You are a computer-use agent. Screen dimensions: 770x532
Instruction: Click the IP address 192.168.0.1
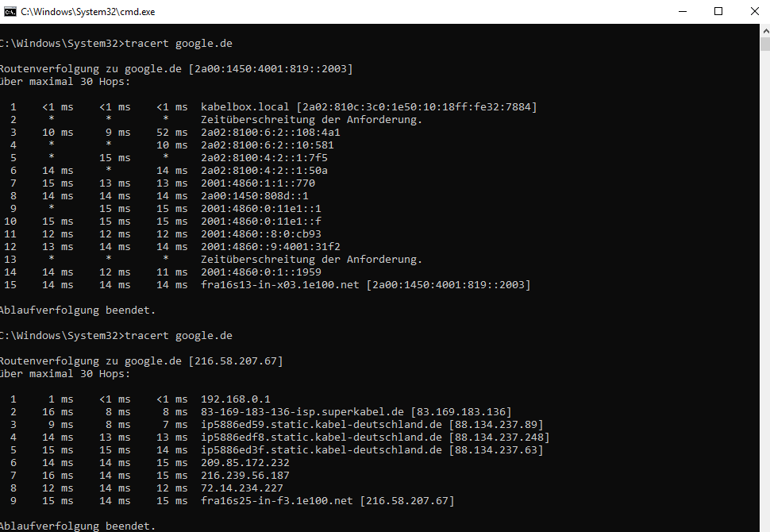pos(235,399)
